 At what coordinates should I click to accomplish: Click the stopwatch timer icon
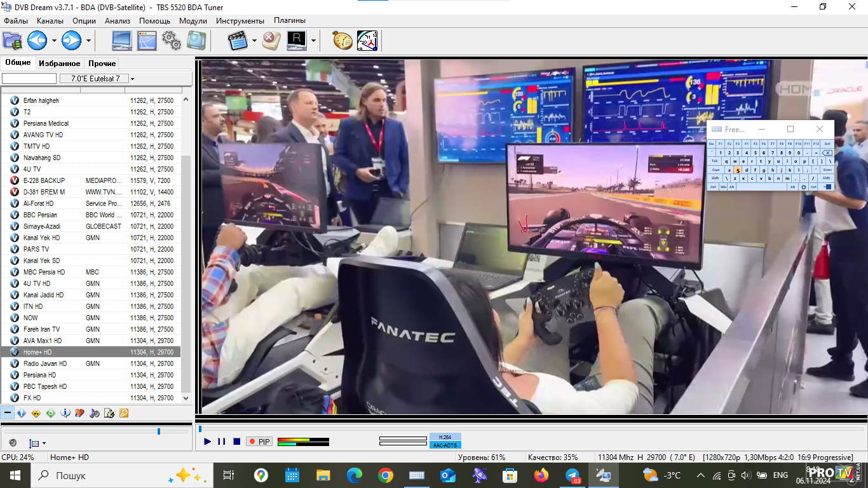click(342, 41)
